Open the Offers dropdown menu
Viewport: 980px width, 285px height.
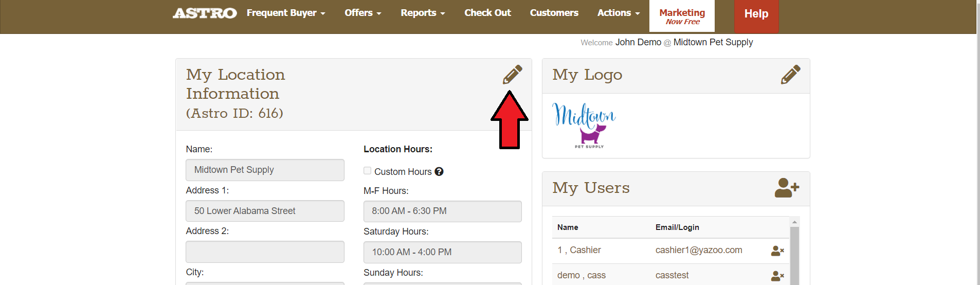coord(362,13)
